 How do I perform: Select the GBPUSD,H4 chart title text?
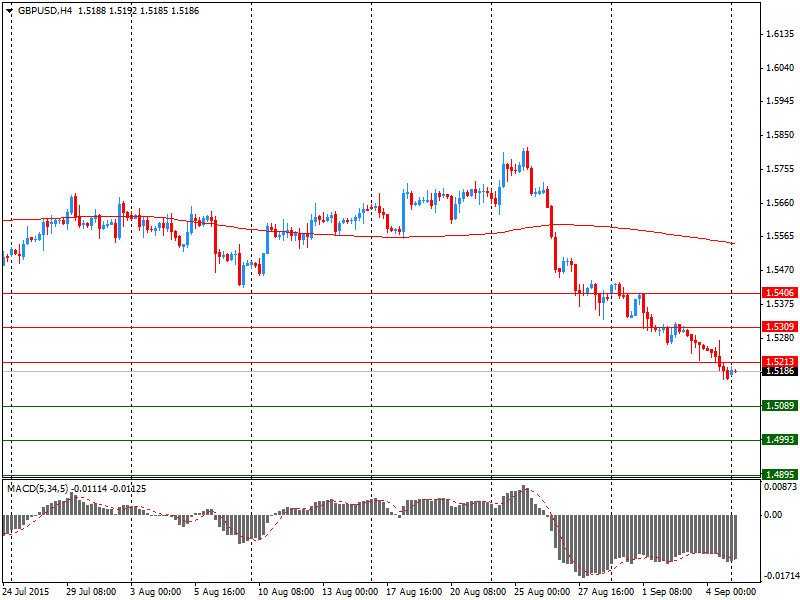pos(45,11)
